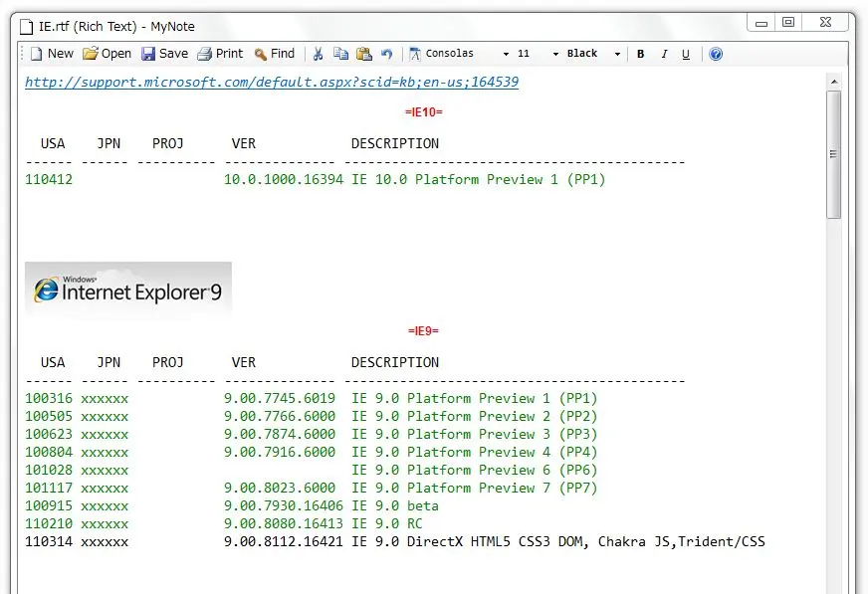Expand the Consolas font dropdown
This screenshot has height=594, width=868.
tap(506, 54)
